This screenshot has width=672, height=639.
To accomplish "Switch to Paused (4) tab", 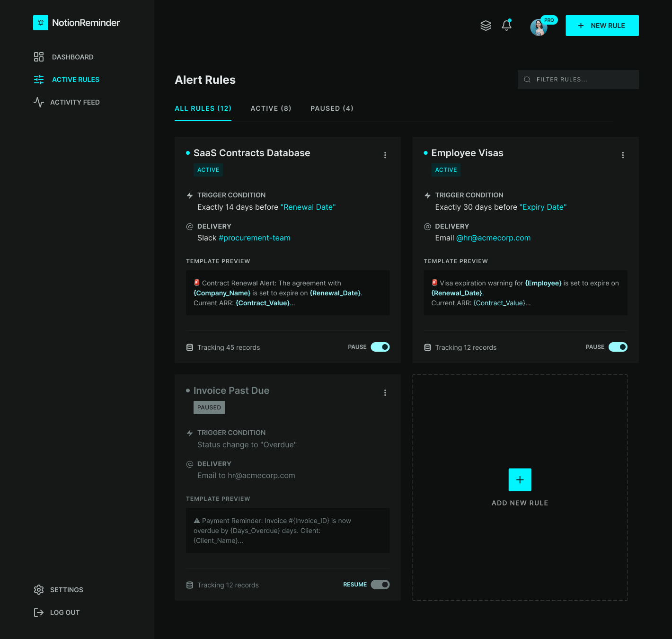I will pos(332,108).
